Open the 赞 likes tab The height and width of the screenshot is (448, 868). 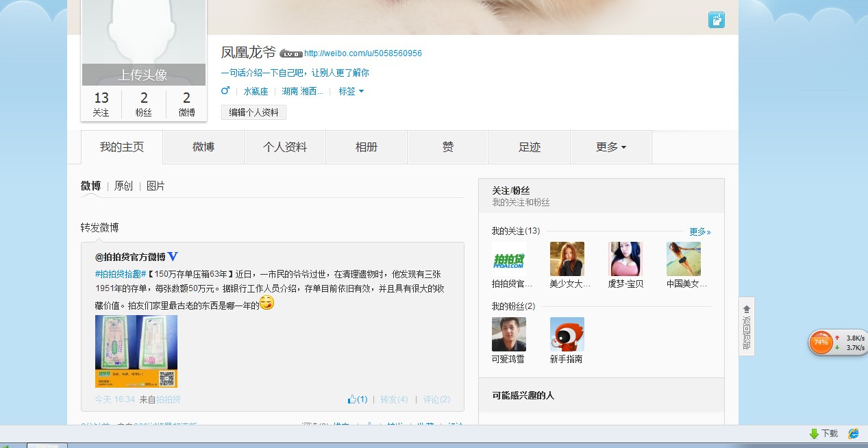[x=448, y=147]
